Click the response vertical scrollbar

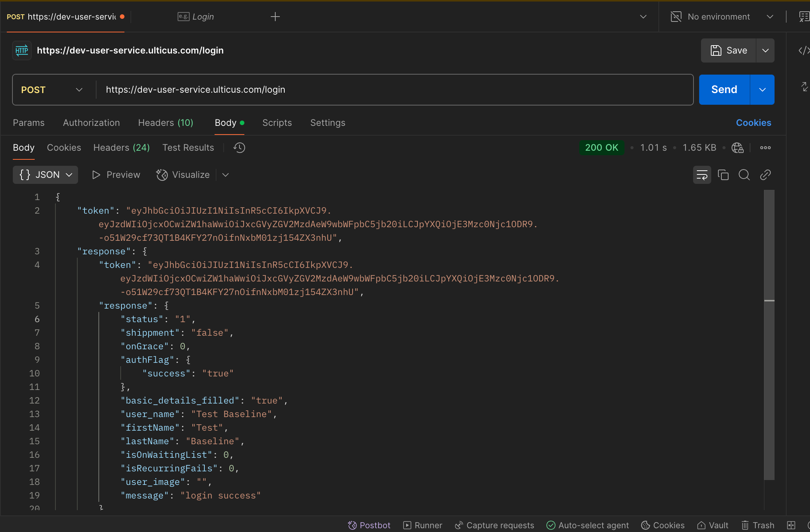[x=769, y=339]
